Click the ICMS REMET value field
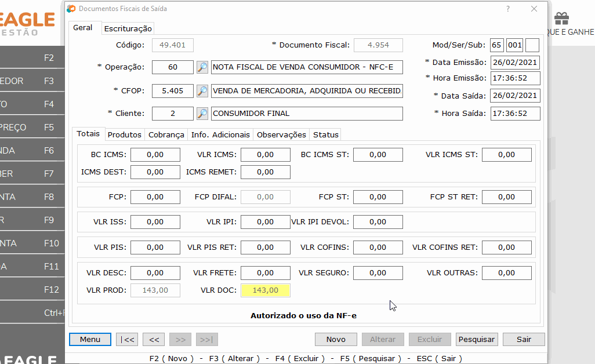 coord(265,172)
